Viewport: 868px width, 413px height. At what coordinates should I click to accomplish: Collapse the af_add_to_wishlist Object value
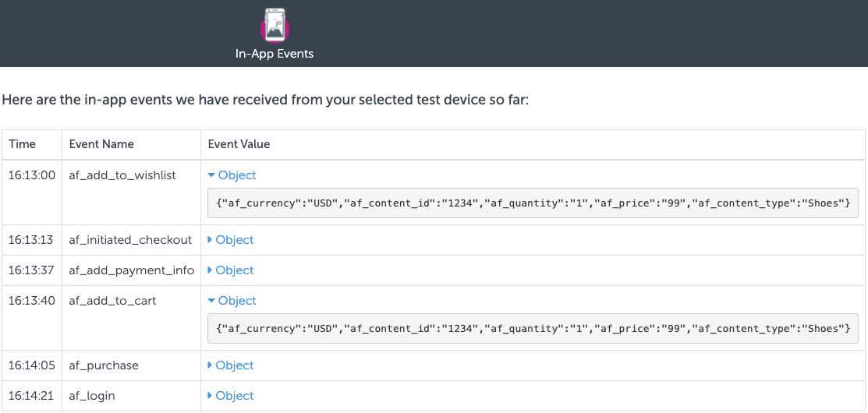coord(232,175)
